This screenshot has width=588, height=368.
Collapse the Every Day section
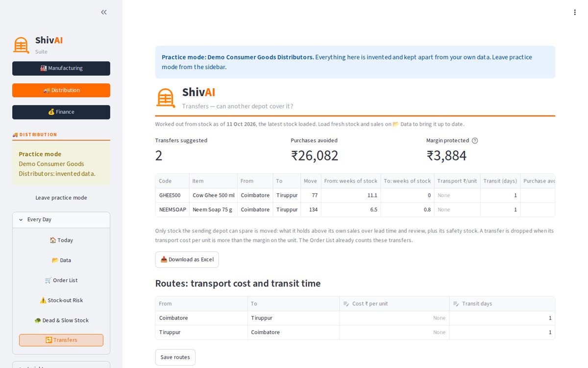(x=61, y=220)
